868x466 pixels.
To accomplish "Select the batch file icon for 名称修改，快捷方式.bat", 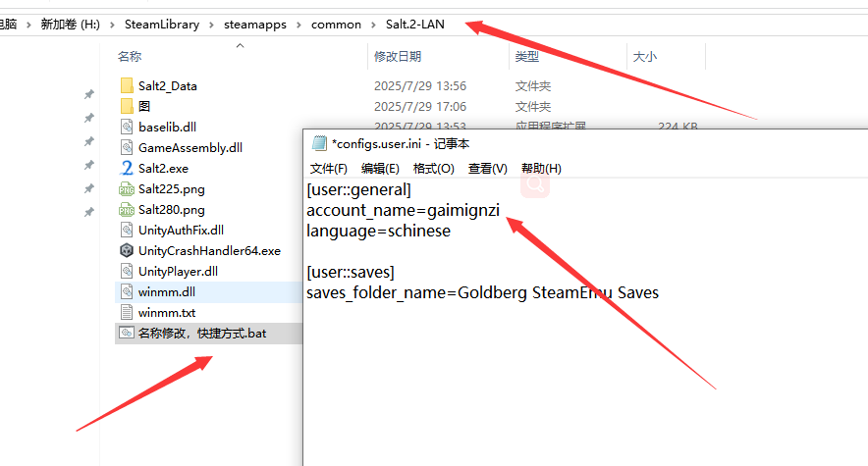I will click(126, 334).
